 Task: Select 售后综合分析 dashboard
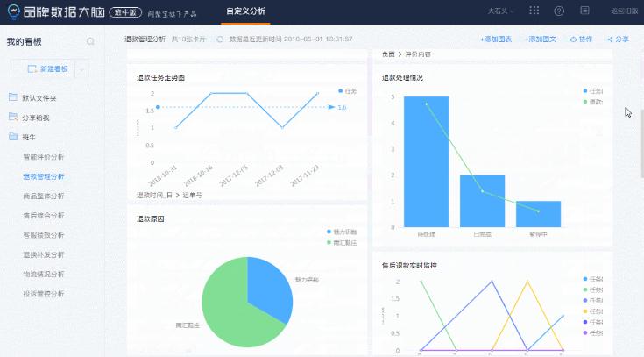point(44,215)
